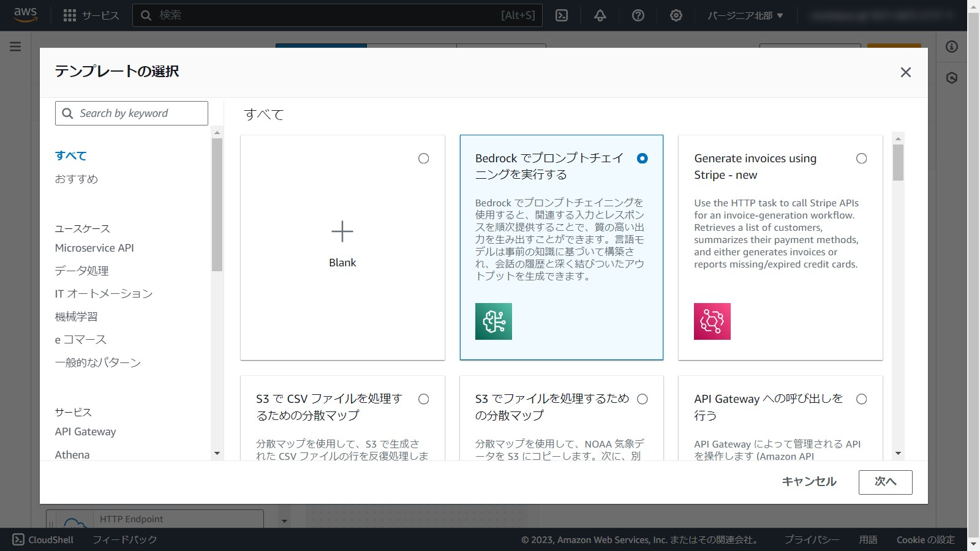Click the pink Stripe invoices template icon
980x551 pixels.
pyautogui.click(x=712, y=321)
